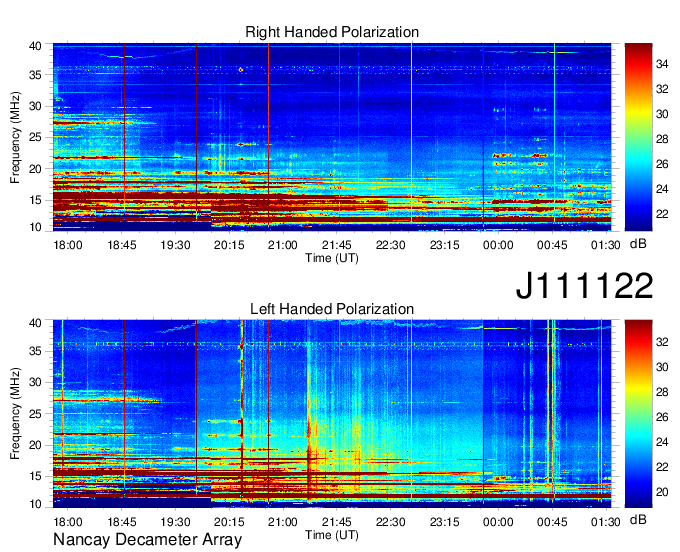The image size is (680, 552).
Task: Click the 01:30 time tick of Left Handed plot
Action: (x=606, y=522)
